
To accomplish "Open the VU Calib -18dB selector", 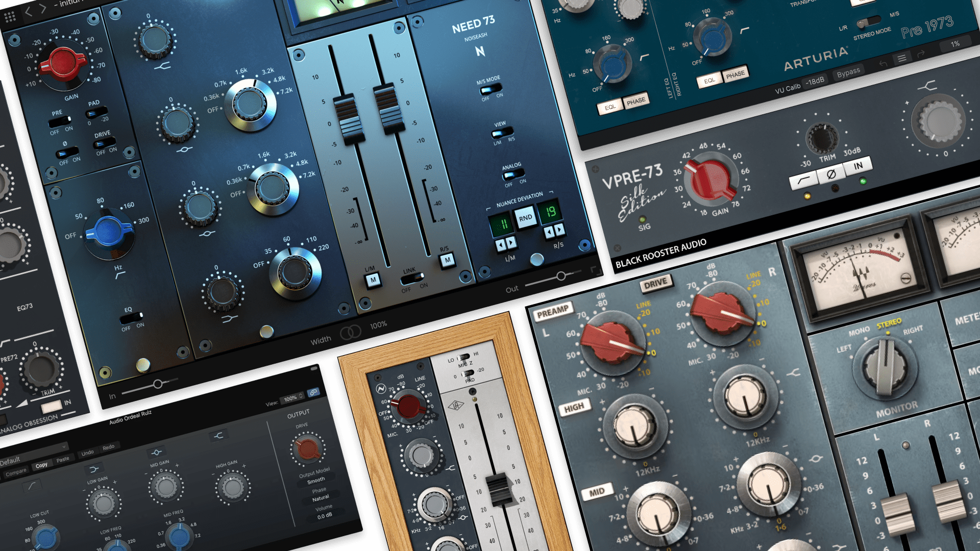I will (815, 81).
